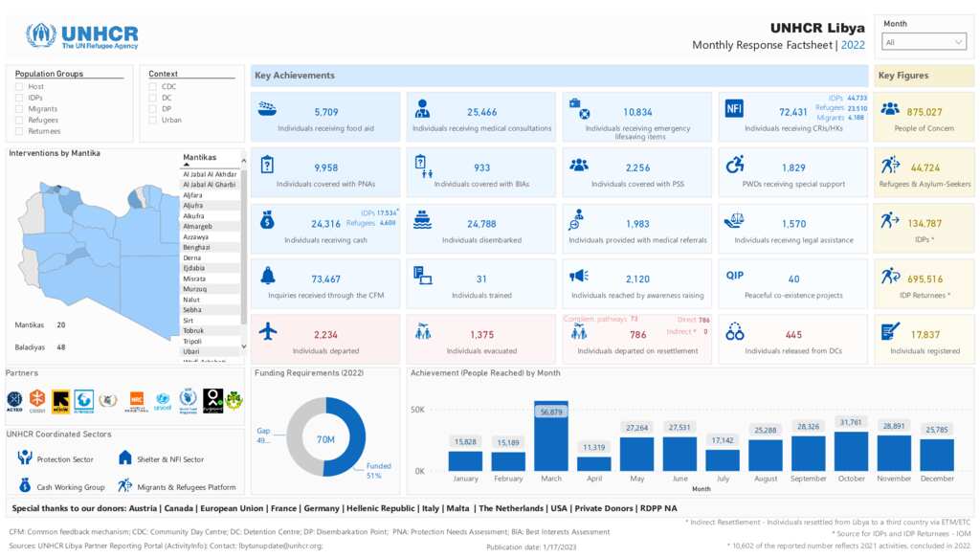Image resolution: width=980 pixels, height=558 pixels.
Task: Select Tripoli in the Mantikas list
Action: pyautogui.click(x=210, y=341)
